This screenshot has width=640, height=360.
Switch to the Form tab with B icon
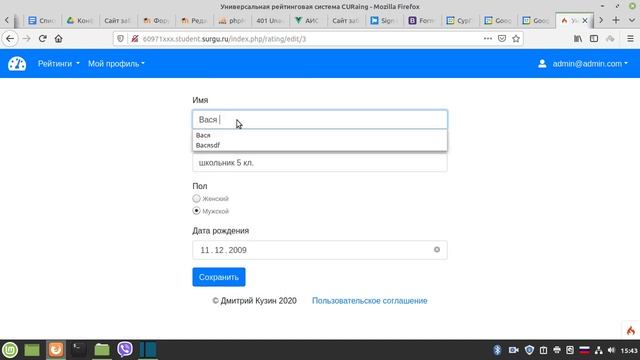click(x=421, y=20)
